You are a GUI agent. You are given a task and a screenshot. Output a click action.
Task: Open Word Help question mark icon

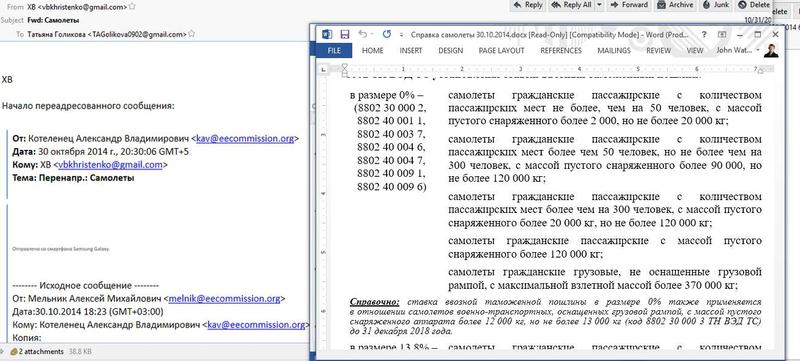[x=704, y=34]
